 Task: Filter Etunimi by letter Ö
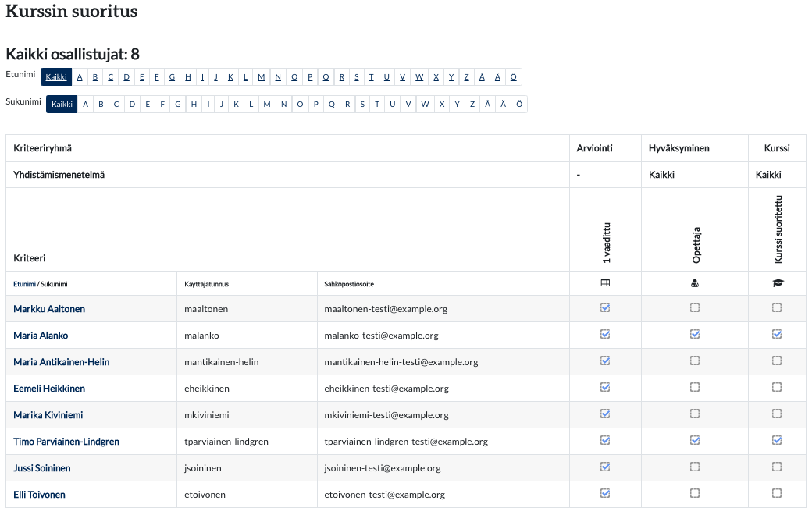coord(513,77)
